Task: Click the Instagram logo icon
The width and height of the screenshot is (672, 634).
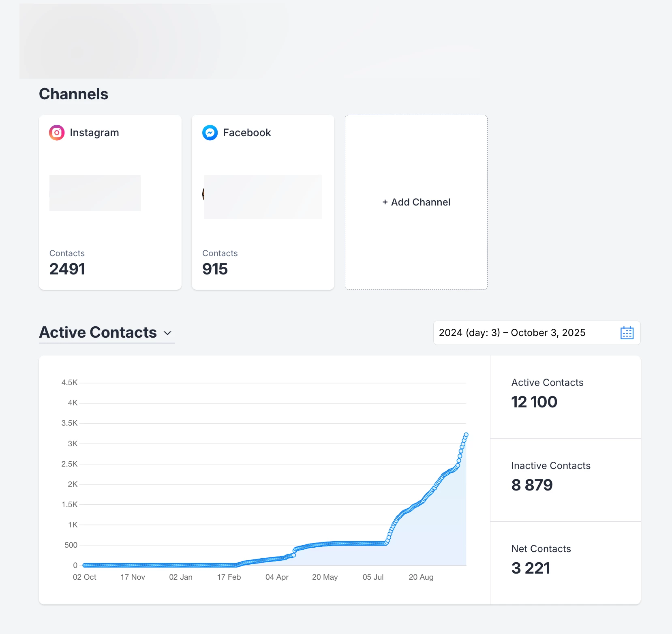Action: (x=57, y=133)
